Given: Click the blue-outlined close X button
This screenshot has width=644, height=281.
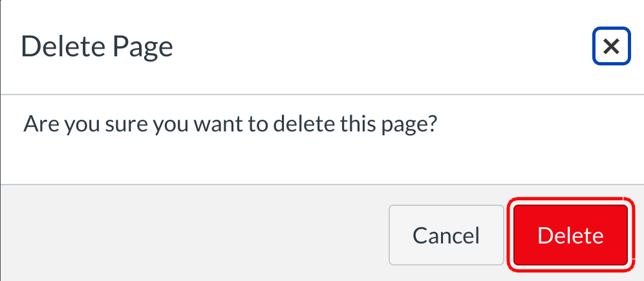Looking at the screenshot, I should (611, 47).
